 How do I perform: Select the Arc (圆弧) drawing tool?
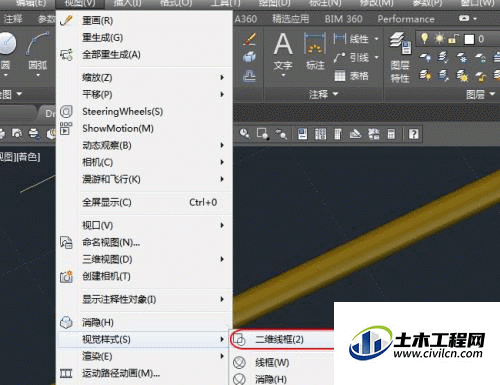pos(37,43)
